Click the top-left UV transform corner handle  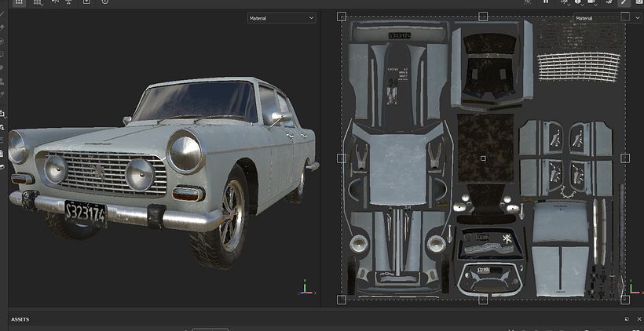pyautogui.click(x=342, y=16)
